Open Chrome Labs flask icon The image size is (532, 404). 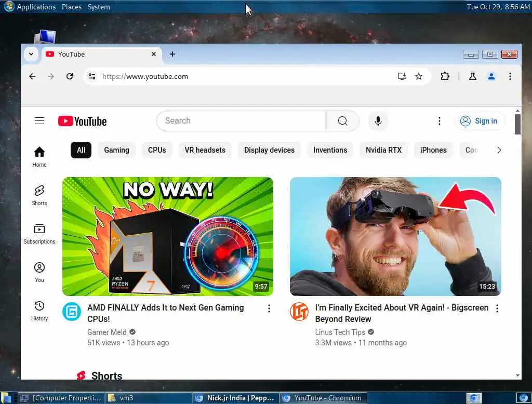(472, 76)
